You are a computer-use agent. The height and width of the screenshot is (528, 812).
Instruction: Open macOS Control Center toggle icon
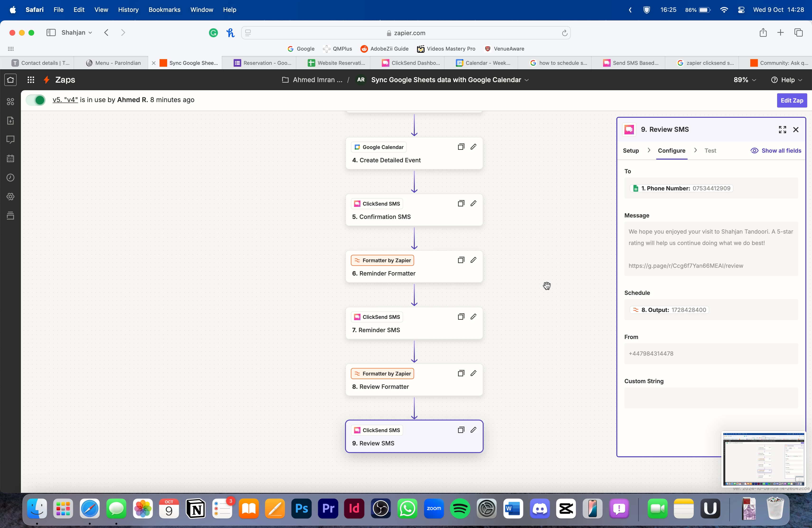[741, 10]
